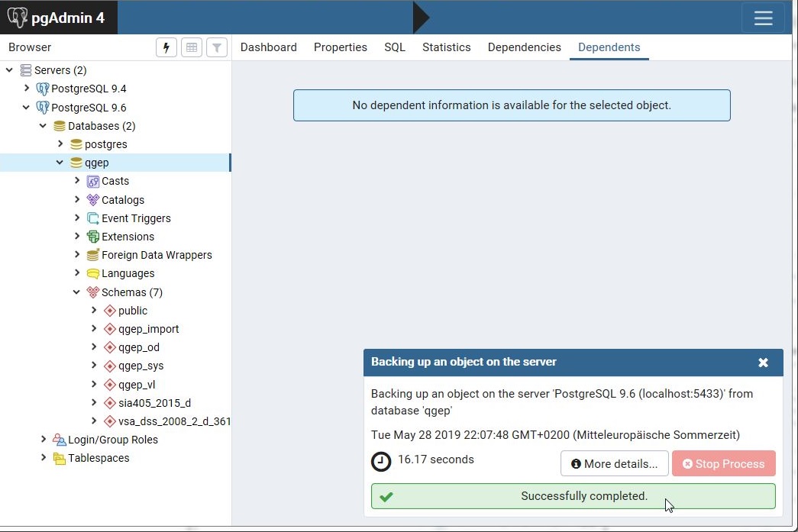This screenshot has width=798, height=532.
Task: Click the More details... button
Action: [x=614, y=464]
